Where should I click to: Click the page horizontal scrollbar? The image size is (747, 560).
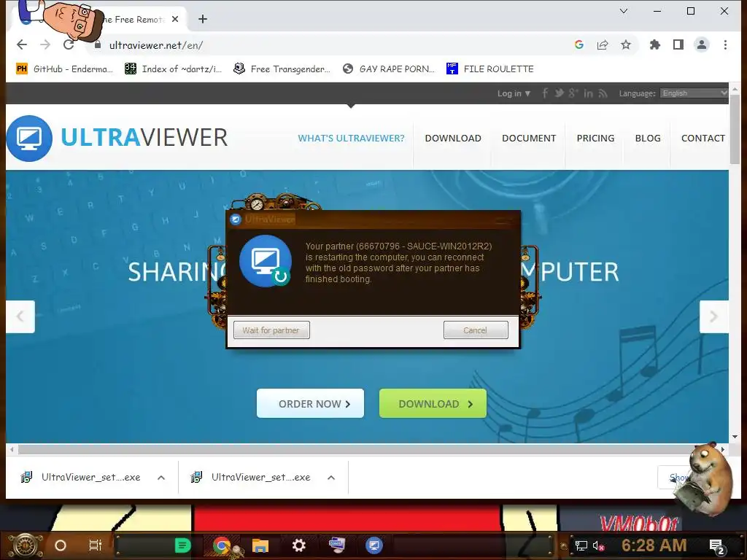tap(367, 449)
